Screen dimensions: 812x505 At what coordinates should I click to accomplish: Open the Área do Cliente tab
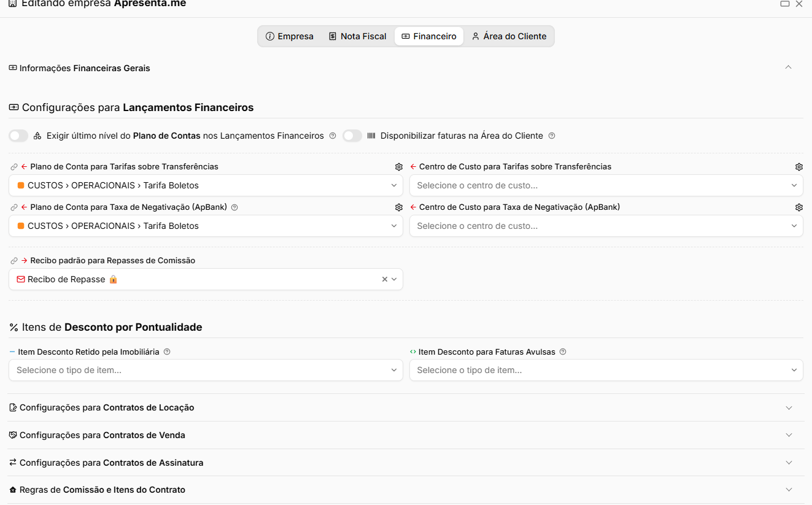pos(509,36)
